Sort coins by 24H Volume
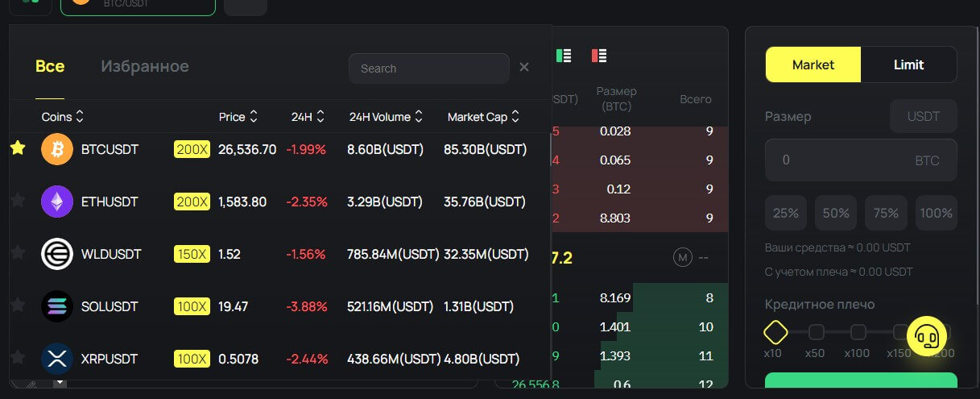This screenshot has width=980, height=399. point(386,117)
